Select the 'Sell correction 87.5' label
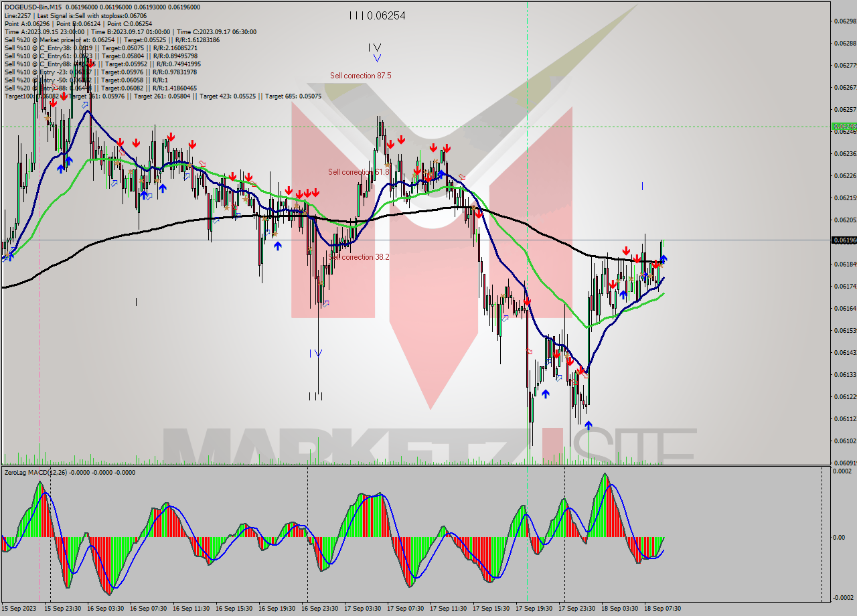Viewport: 857px width, 616px height. click(360, 76)
